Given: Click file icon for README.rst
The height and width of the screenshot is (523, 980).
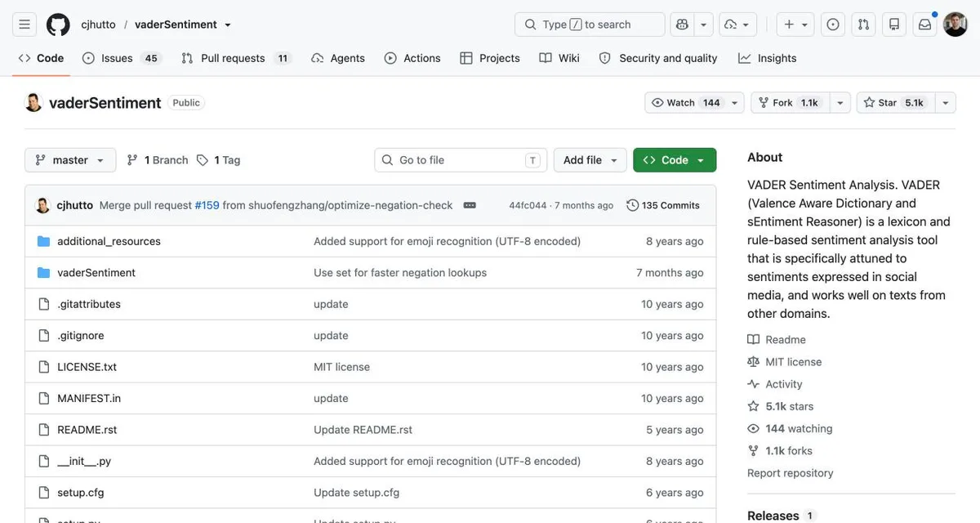Looking at the screenshot, I should pyautogui.click(x=44, y=430).
